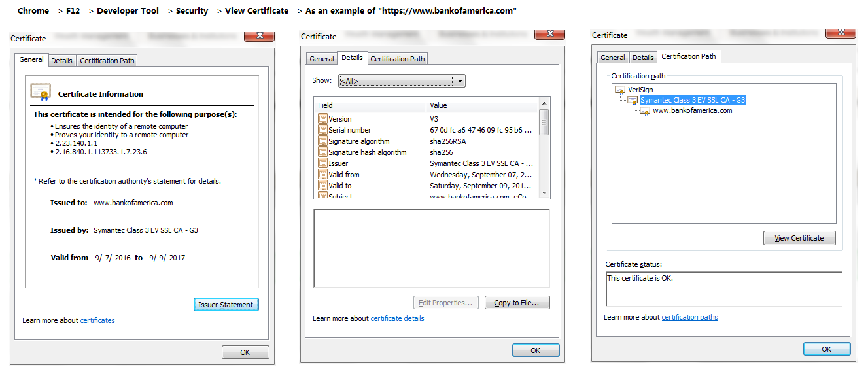
Task: Select the Valid from field icon
Action: click(322, 175)
